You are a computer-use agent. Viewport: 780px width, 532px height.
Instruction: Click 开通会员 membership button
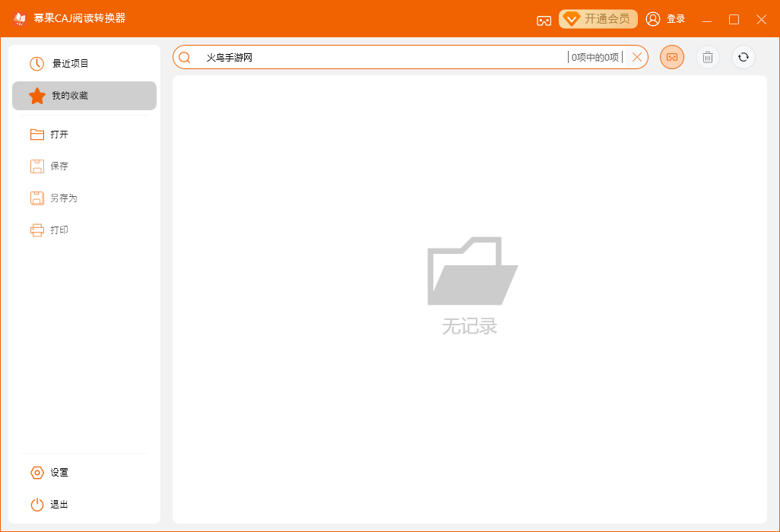(598, 19)
